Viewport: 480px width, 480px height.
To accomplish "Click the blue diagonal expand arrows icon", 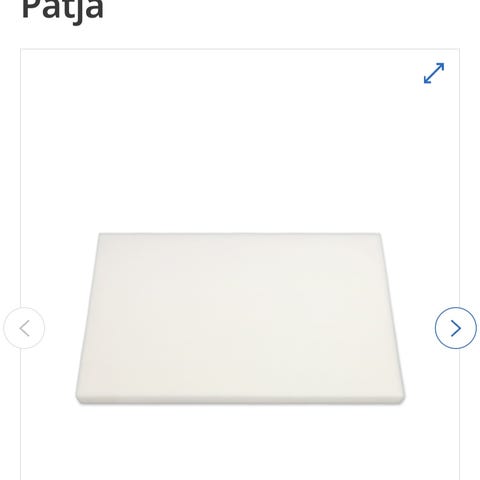I will pyautogui.click(x=434, y=73).
